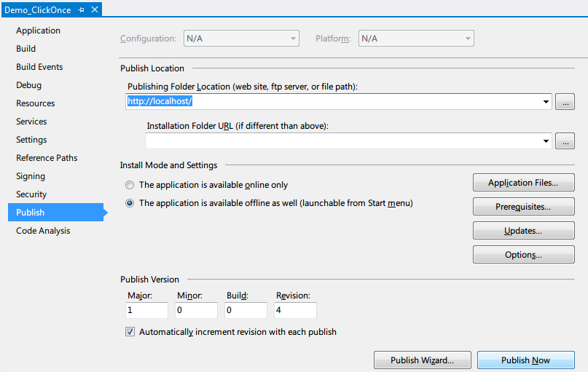Click the Revision number field
This screenshot has height=372, width=588.
[x=295, y=310]
